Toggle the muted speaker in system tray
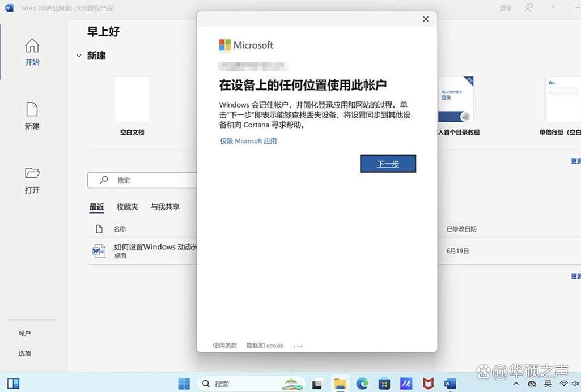Screen dimensions: 581x392 click(x=576, y=384)
